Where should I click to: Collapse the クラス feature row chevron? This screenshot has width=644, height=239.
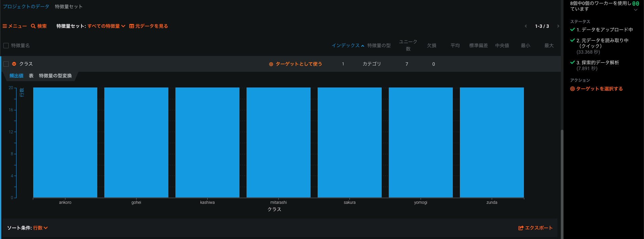point(14,64)
